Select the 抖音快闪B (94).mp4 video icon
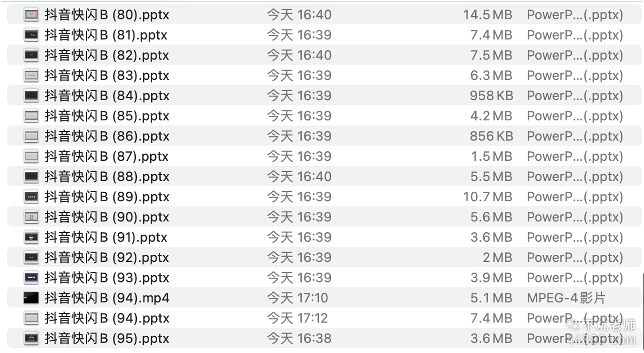The width and height of the screenshot is (644, 353). [x=31, y=298]
